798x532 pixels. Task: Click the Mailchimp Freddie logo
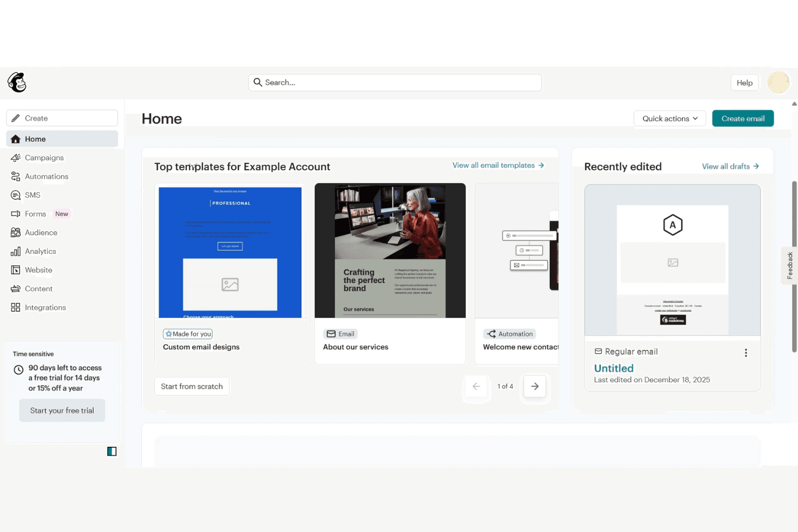pos(17,82)
